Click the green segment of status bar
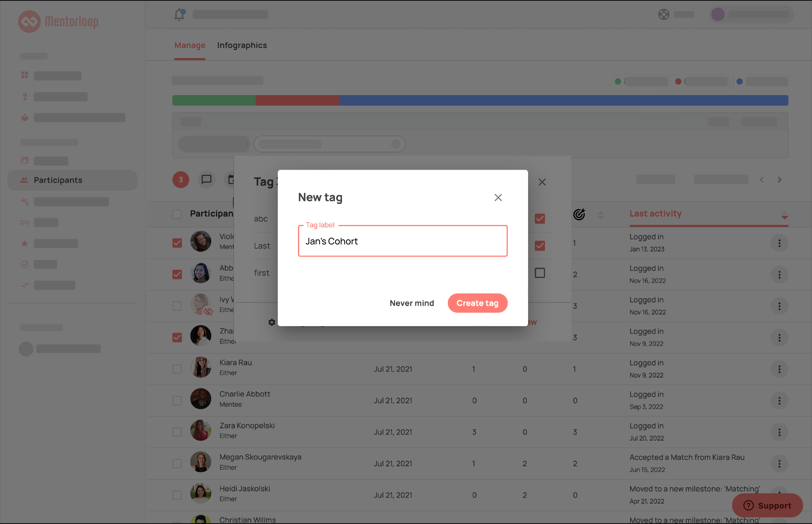 [214, 100]
